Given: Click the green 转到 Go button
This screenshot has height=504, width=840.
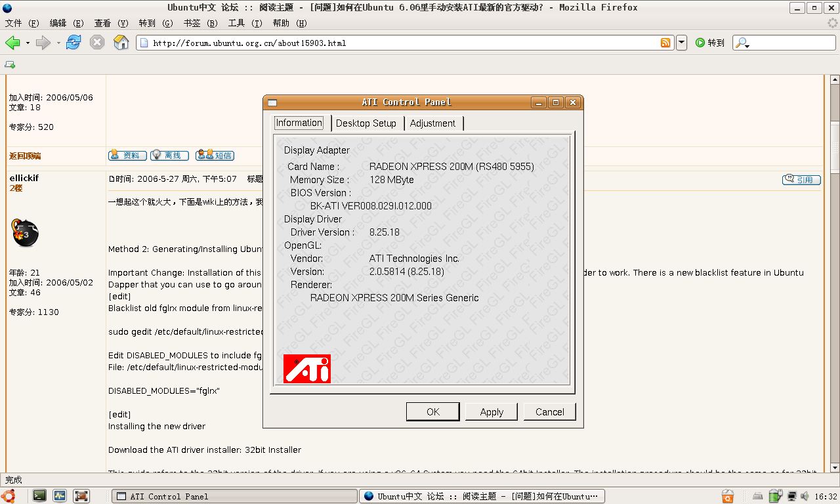Looking at the screenshot, I should 710,43.
